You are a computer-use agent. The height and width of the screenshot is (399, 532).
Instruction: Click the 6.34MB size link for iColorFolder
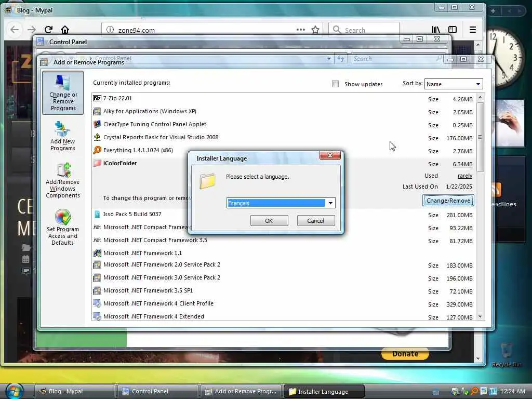[x=462, y=164]
